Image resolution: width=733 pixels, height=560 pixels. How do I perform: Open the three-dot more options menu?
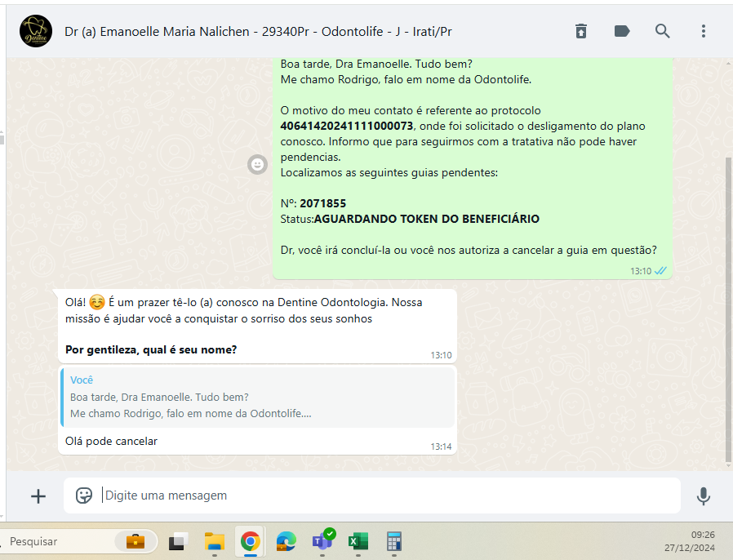pos(703,31)
